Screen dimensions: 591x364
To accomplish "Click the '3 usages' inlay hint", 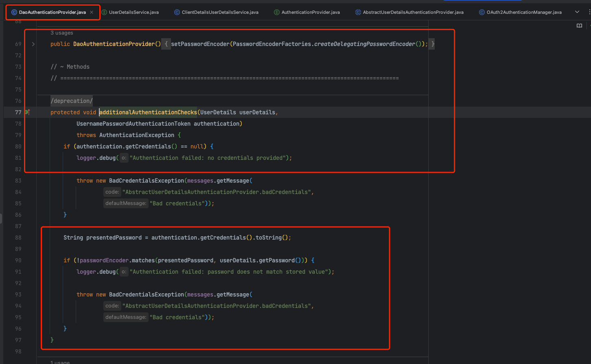I will click(x=62, y=33).
